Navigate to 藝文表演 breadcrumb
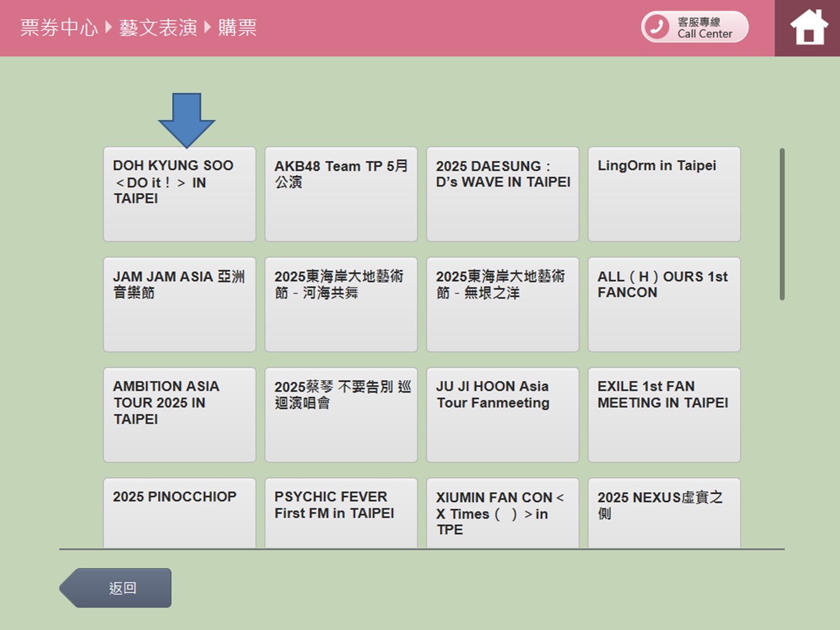 point(158,28)
